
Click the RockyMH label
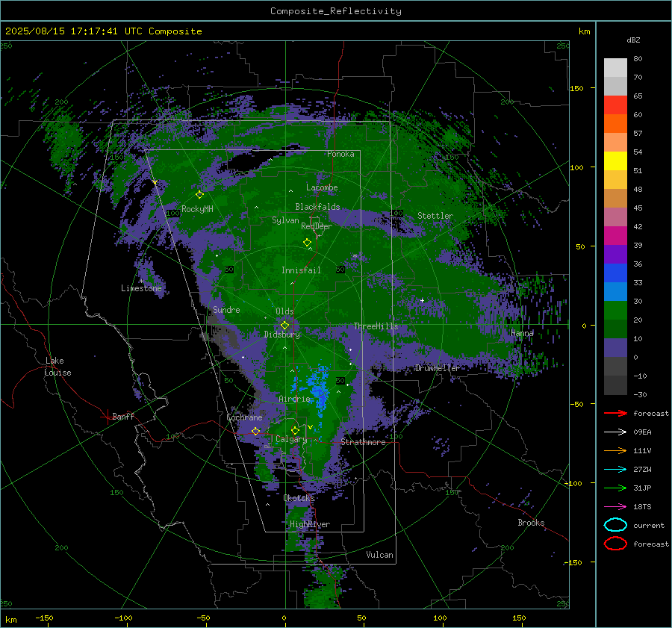click(197, 209)
